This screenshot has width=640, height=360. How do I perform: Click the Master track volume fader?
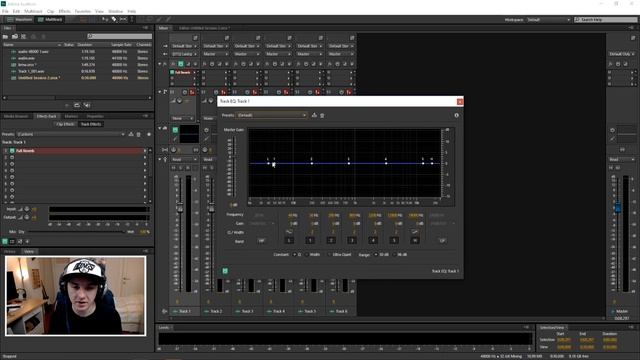[618, 207]
